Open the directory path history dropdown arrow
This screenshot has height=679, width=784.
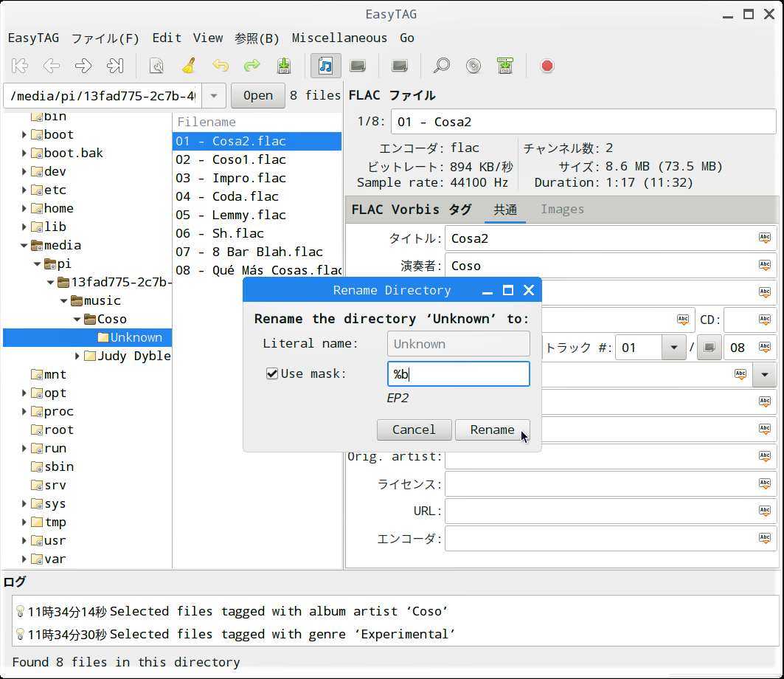click(213, 95)
